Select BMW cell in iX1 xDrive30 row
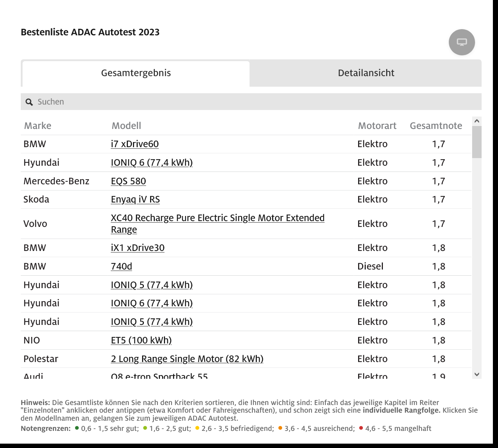This screenshot has width=498, height=448. (x=35, y=248)
